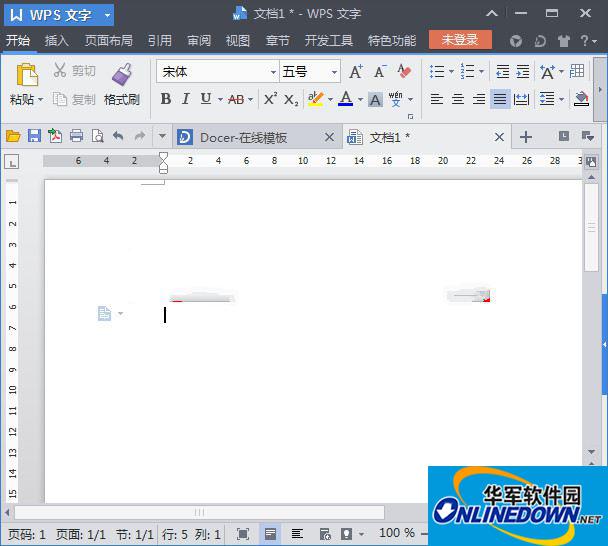Apply superscript formatting
608x546 pixels.
coord(270,99)
